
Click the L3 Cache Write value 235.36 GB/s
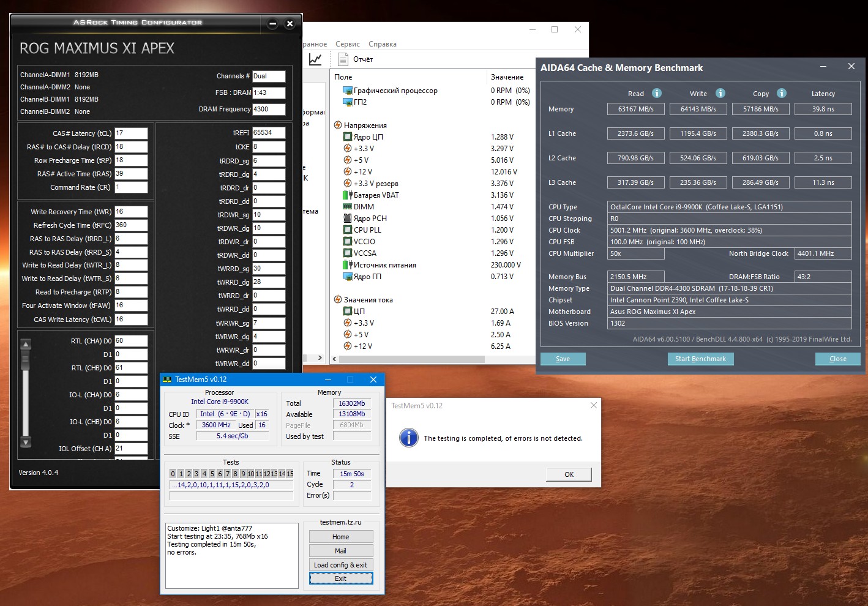pos(698,182)
